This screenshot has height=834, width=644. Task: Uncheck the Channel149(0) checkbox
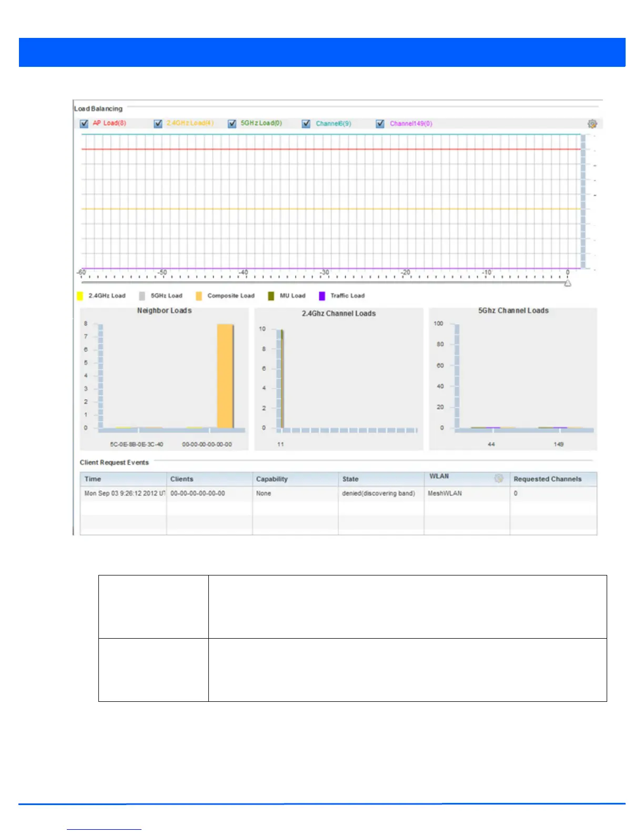click(380, 124)
